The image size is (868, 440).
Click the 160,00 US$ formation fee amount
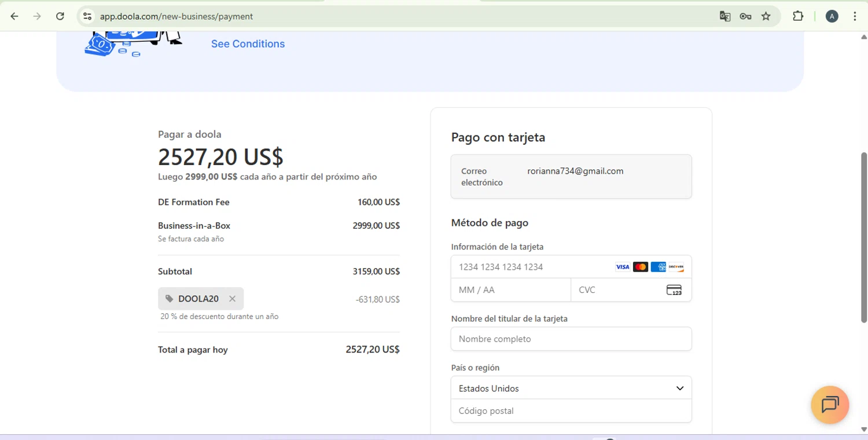point(378,202)
